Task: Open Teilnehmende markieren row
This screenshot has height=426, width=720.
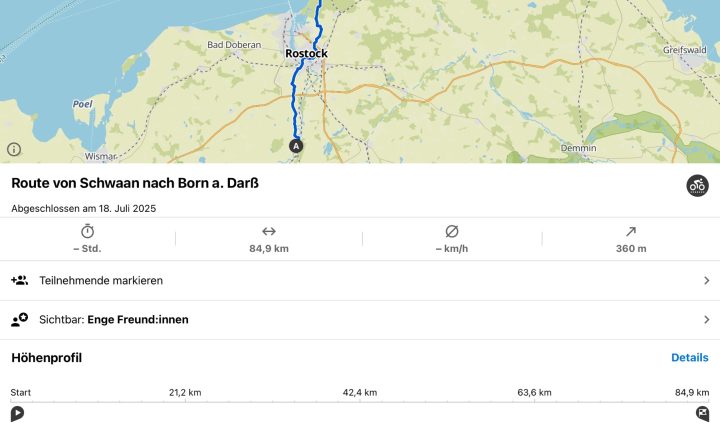Action: click(x=360, y=280)
